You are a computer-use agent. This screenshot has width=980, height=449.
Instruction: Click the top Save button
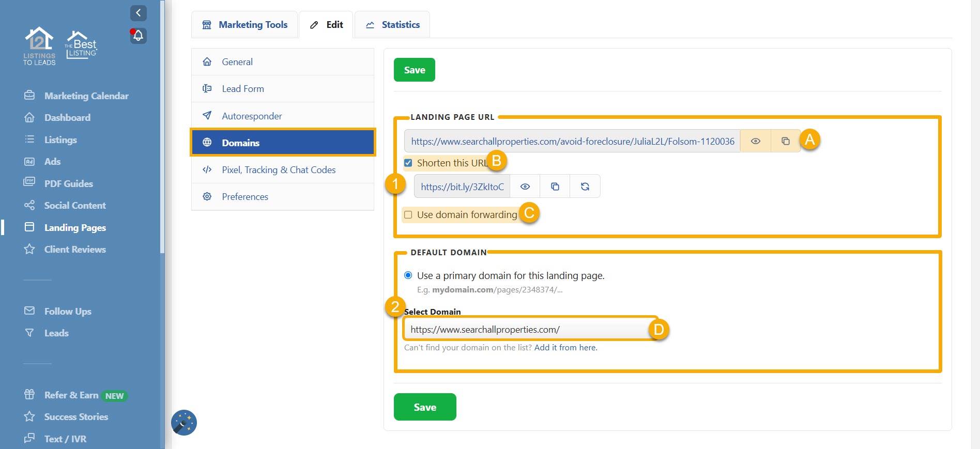(x=414, y=70)
